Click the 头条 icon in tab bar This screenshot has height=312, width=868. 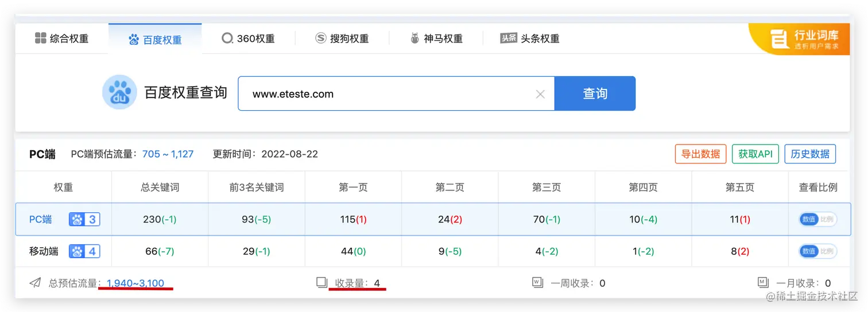tap(509, 38)
